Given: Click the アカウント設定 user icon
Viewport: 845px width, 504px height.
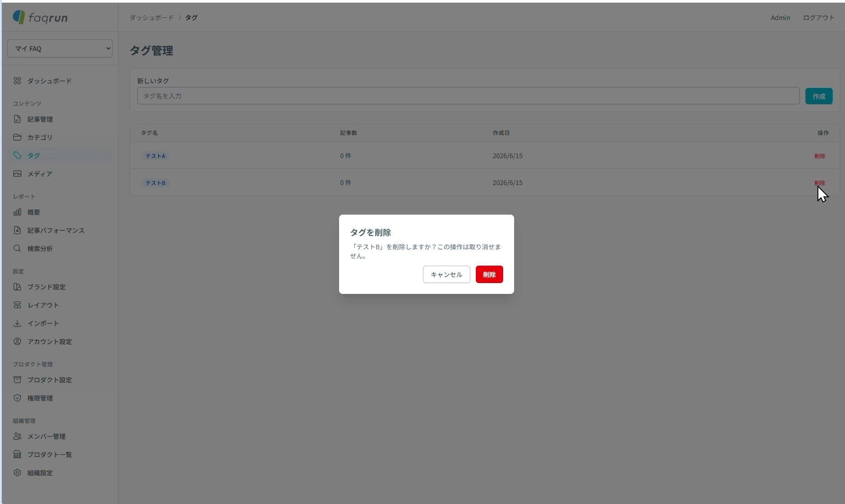Looking at the screenshot, I should click(17, 341).
